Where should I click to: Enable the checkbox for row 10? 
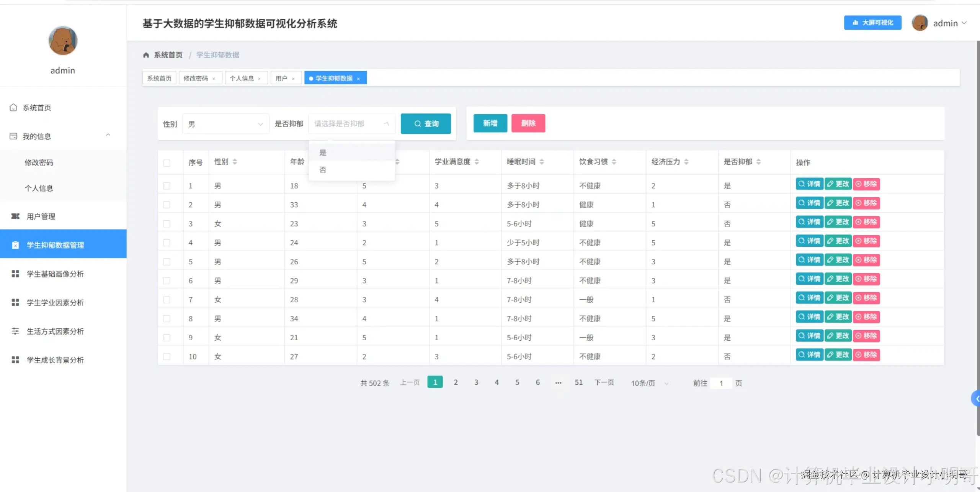[167, 356]
